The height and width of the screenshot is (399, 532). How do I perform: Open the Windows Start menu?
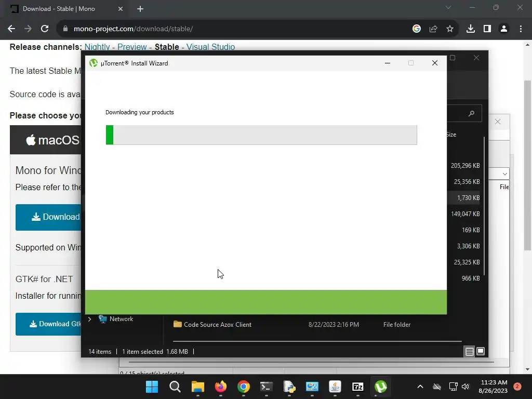click(x=152, y=387)
